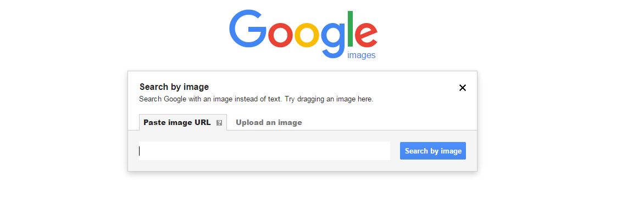Viewport: 644px width, 199px height.
Task: Select the yellow 'o' in the Google logo
Action: click(x=307, y=35)
